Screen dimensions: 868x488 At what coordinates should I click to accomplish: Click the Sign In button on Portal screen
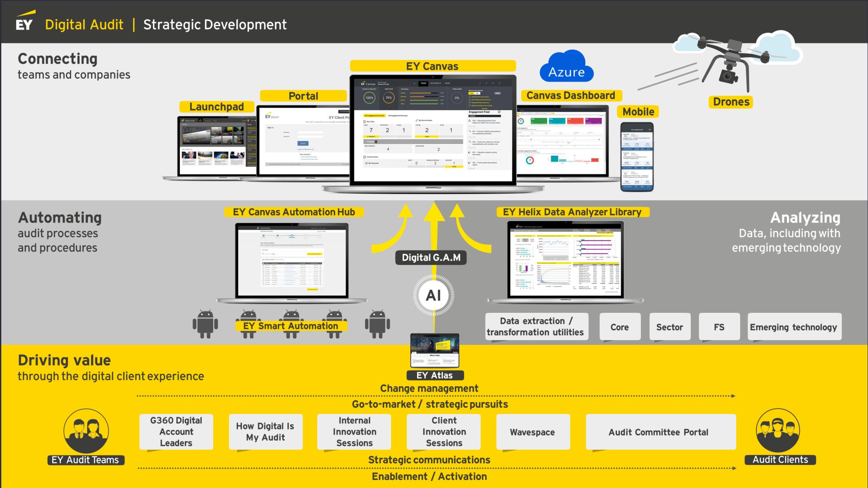point(303,143)
